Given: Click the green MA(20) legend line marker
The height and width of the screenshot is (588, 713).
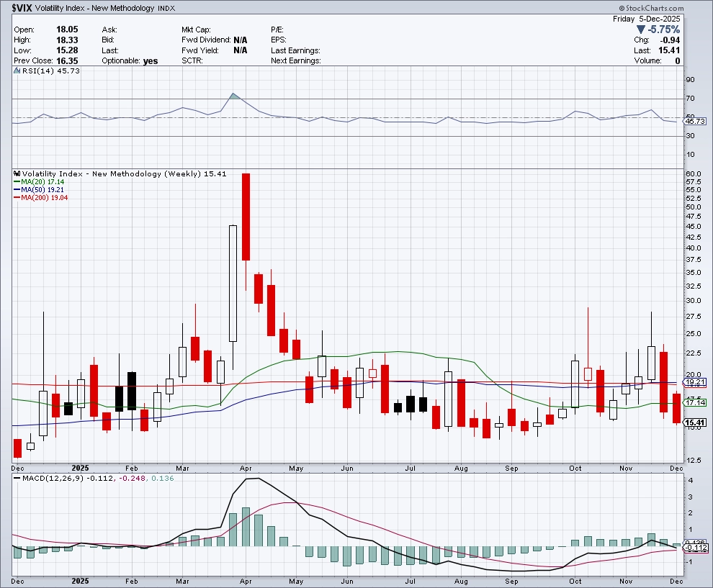Looking at the screenshot, I should pos(17,182).
